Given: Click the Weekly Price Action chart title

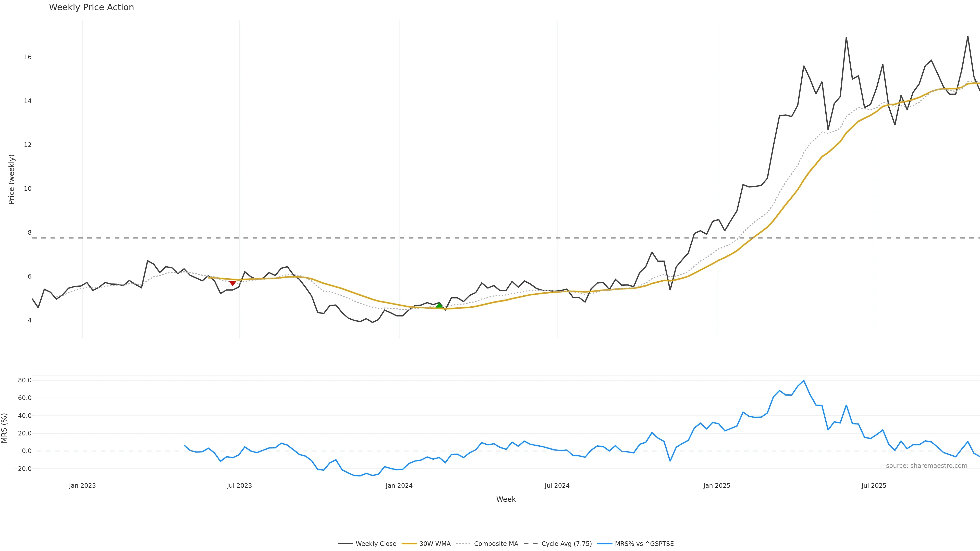Looking at the screenshot, I should 91,7.
